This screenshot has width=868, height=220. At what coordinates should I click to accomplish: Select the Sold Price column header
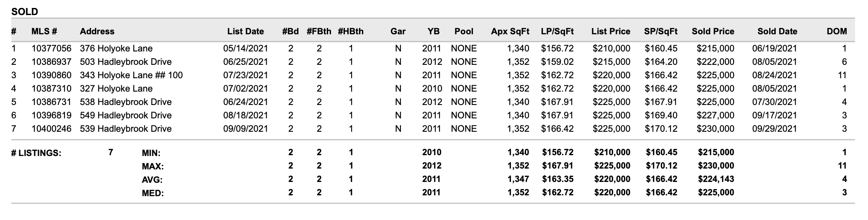tap(713, 31)
